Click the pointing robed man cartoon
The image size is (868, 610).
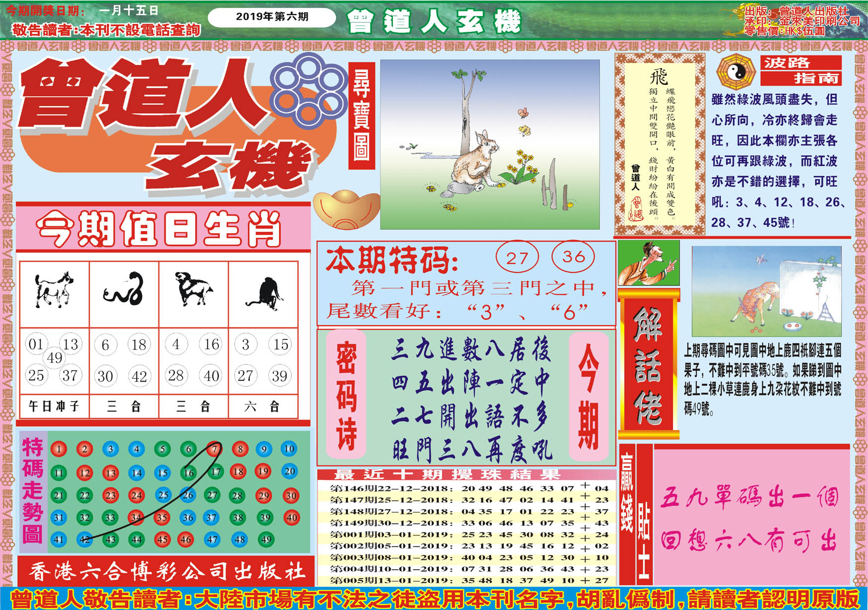648,263
